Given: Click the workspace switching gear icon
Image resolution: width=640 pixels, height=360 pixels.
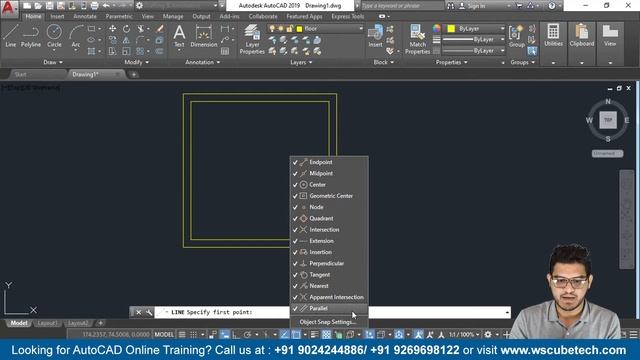Looking at the screenshot, I should (488, 335).
